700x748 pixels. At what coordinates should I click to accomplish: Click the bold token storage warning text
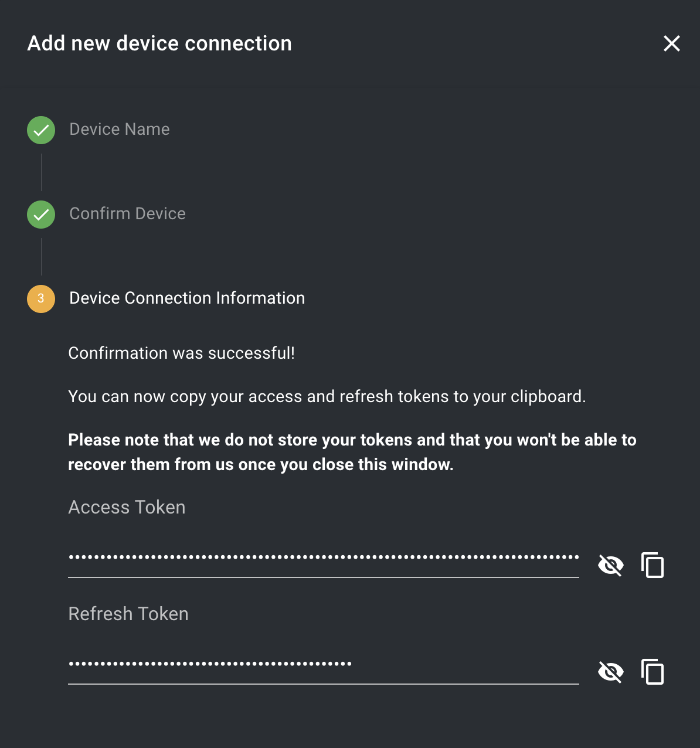[352, 452]
